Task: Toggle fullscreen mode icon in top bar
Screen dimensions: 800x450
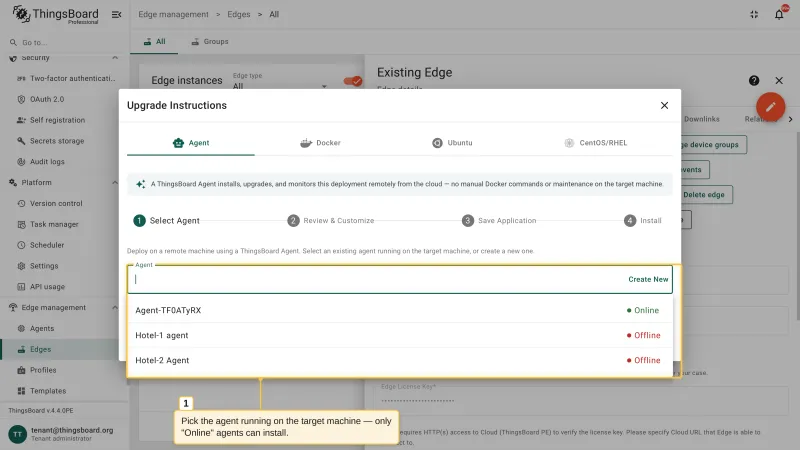Action: point(754,14)
